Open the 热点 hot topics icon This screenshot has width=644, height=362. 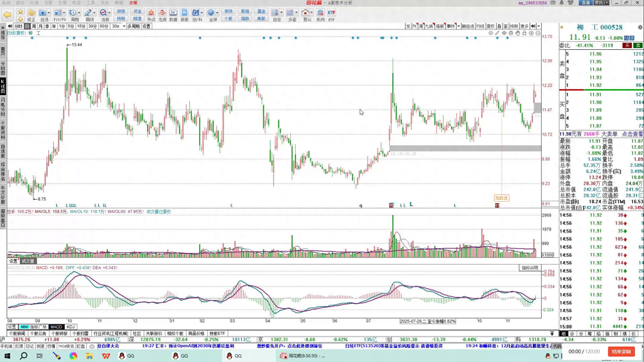click(151, 13)
